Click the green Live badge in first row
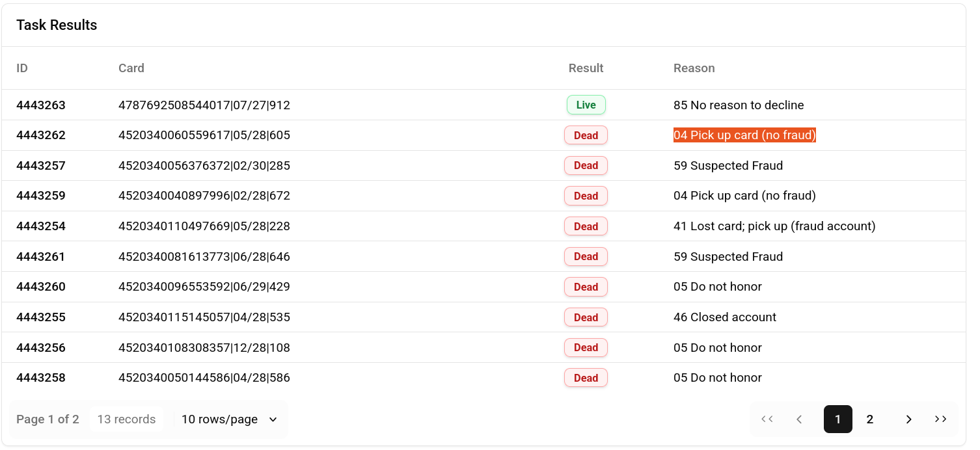The image size is (980, 450). coord(586,105)
